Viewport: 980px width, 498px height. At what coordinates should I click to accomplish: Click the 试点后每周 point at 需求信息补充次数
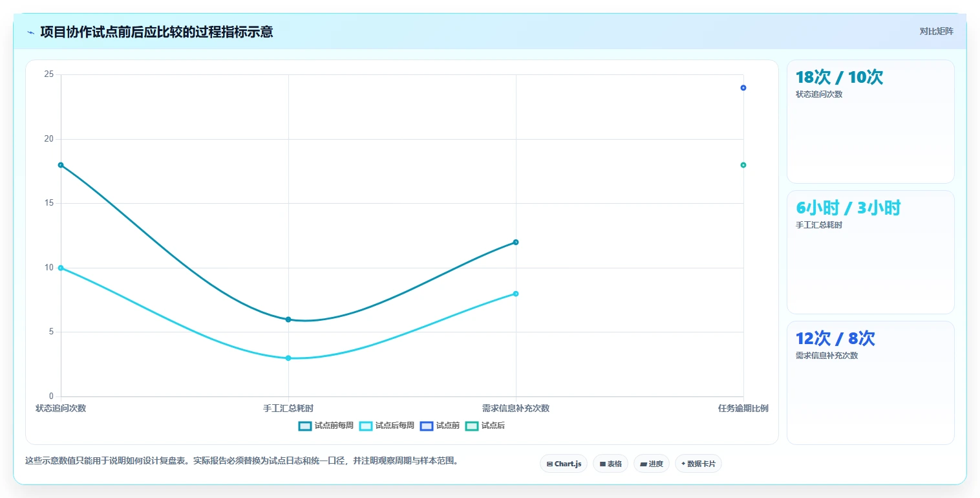point(516,294)
